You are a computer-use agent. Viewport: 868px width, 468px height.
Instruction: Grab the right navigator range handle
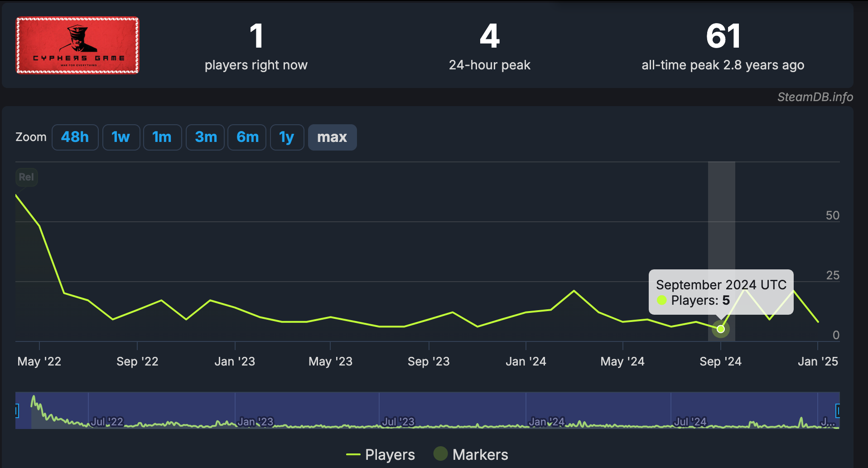[x=838, y=411]
